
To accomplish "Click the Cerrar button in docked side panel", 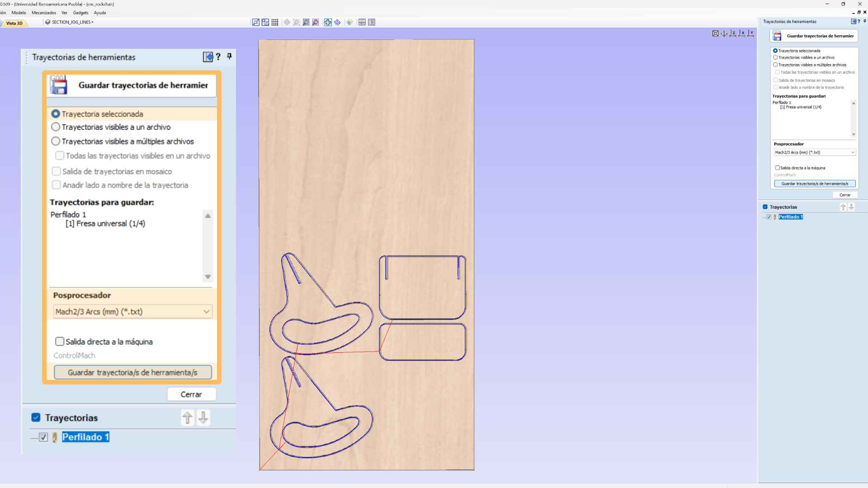I will [x=845, y=195].
